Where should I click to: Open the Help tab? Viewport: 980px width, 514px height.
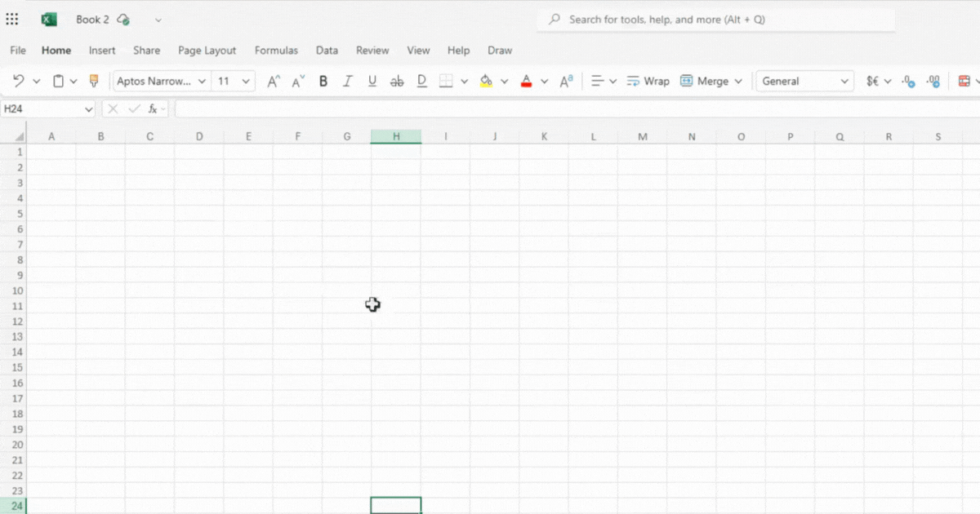pyautogui.click(x=459, y=51)
